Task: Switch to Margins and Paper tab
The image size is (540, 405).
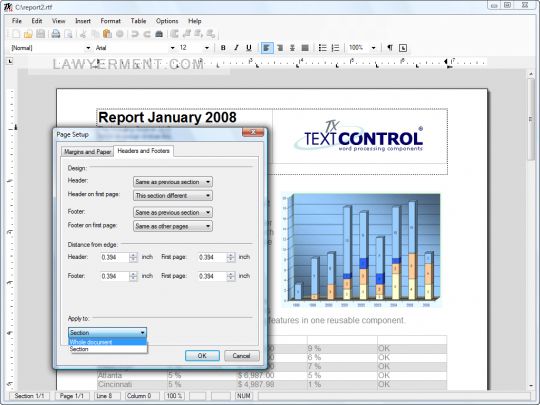Action: 87,152
